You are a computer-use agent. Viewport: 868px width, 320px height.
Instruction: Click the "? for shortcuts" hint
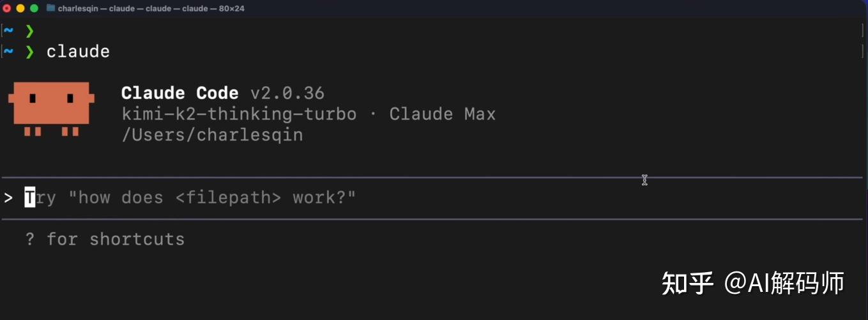[x=105, y=240]
